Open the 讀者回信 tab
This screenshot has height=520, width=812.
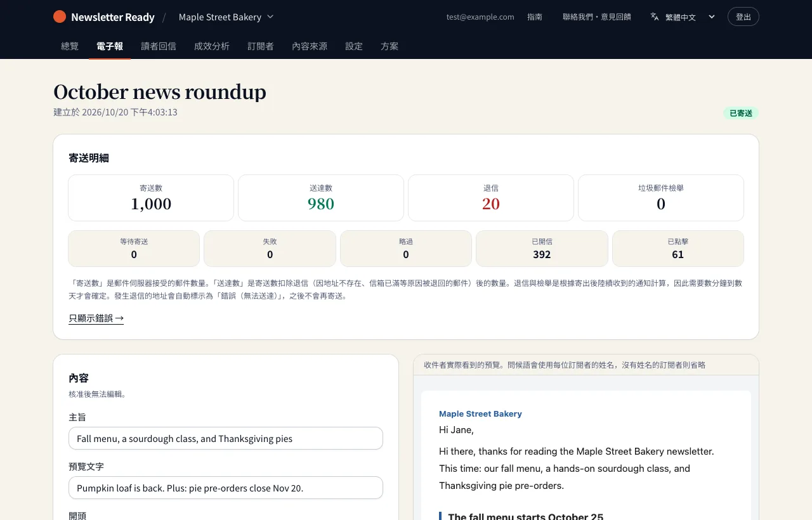[159, 46]
